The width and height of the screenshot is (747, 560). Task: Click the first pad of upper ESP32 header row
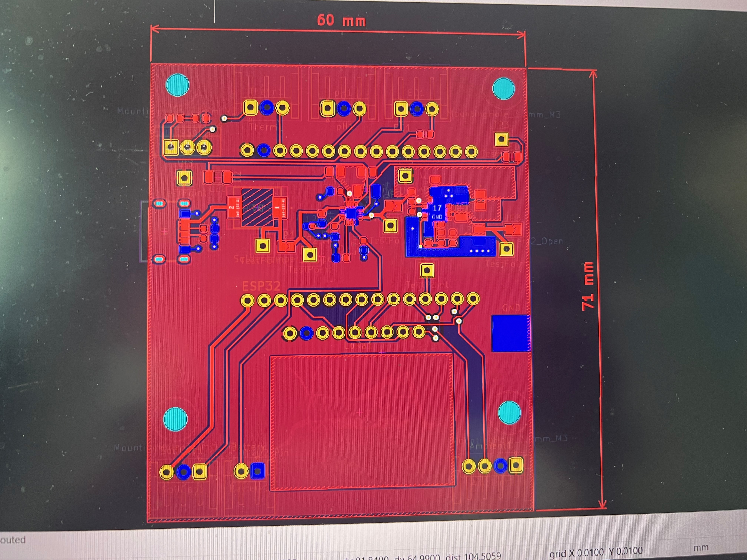coord(247,150)
